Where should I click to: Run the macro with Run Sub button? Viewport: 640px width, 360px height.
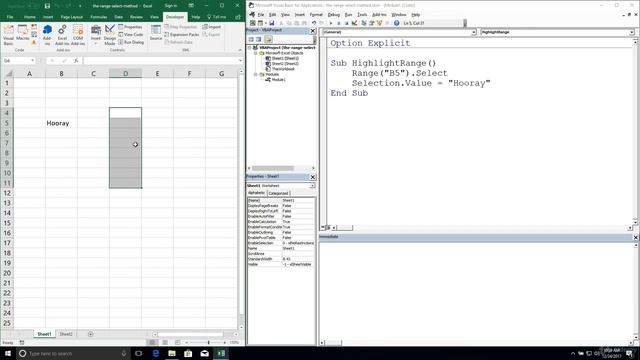pyautogui.click(x=331, y=23)
